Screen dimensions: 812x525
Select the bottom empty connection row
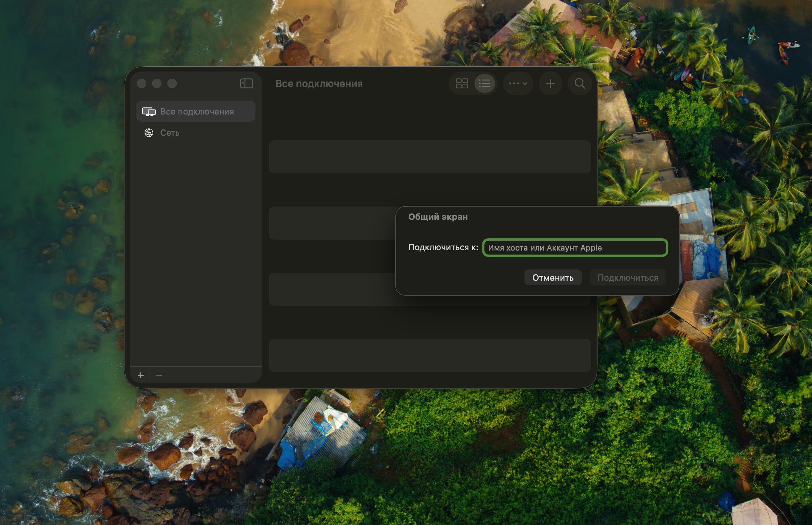pyautogui.click(x=429, y=355)
